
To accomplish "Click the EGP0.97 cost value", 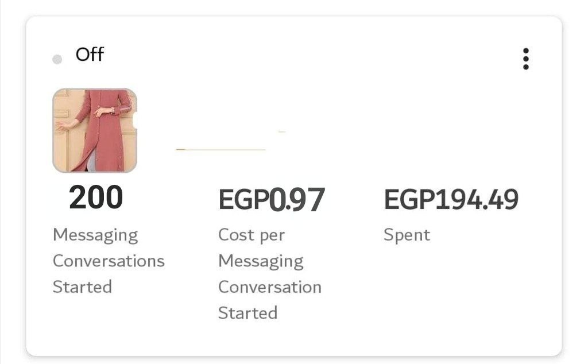I will pos(272,199).
